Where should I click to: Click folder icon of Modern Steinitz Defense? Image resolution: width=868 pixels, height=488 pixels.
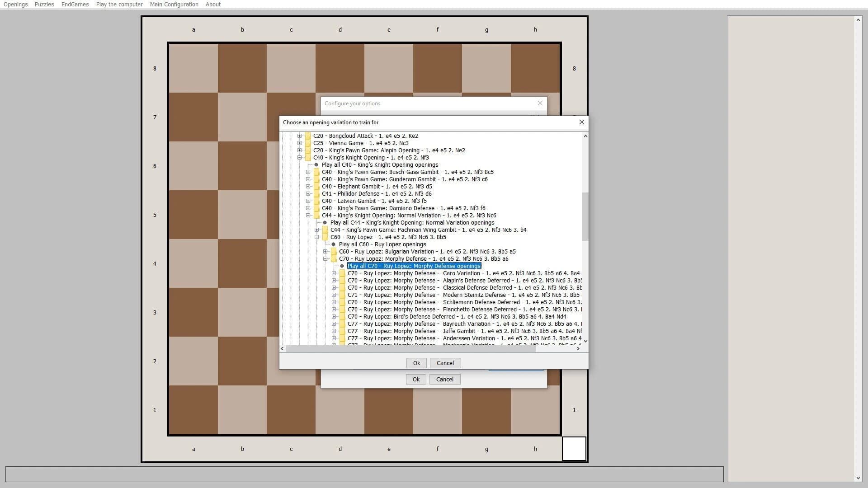342,295
